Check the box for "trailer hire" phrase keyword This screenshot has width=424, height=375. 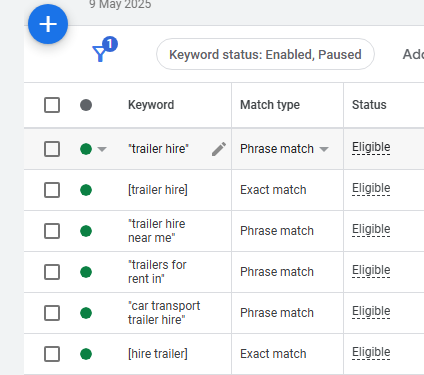52,149
